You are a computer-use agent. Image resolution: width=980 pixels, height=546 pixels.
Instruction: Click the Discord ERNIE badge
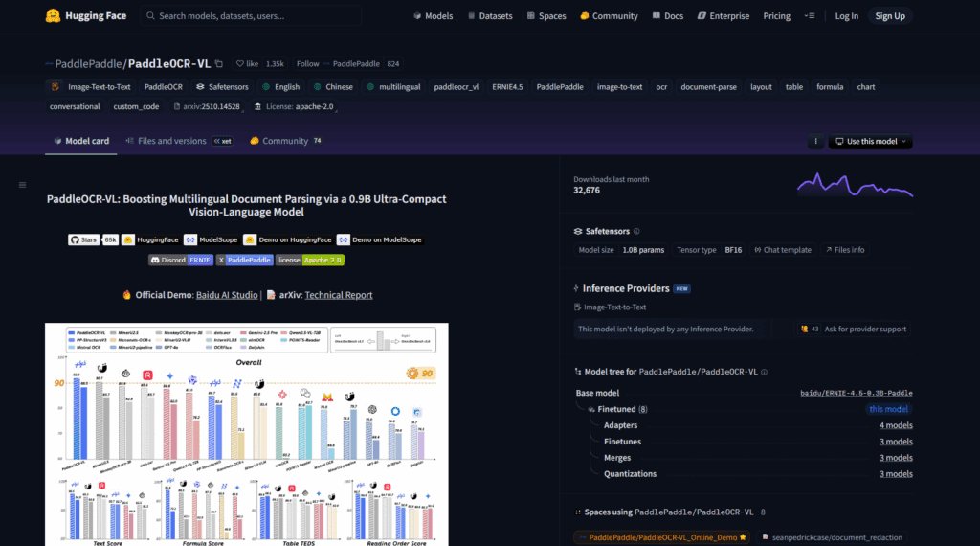click(x=181, y=261)
